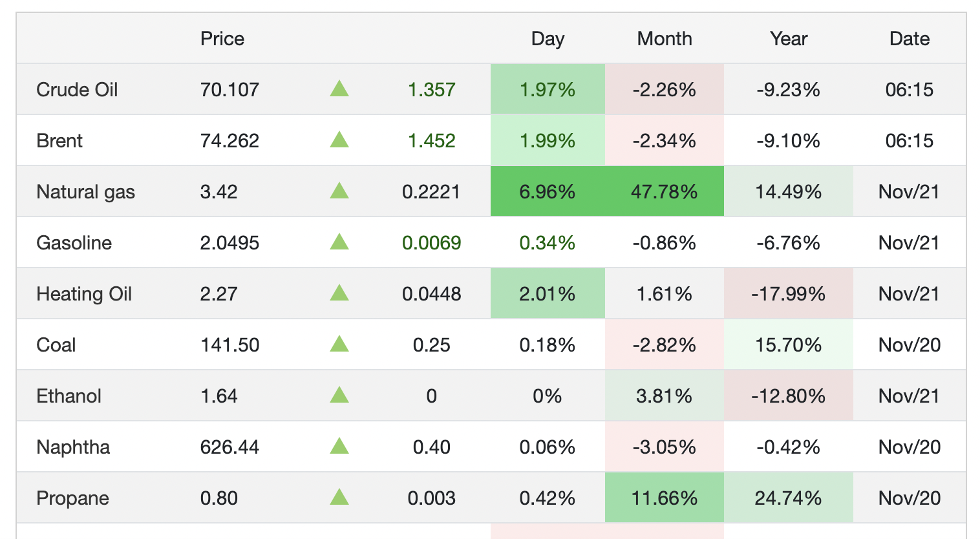980x539 pixels.
Task: Click the up arrow icon in Brent row
Action: (339, 140)
